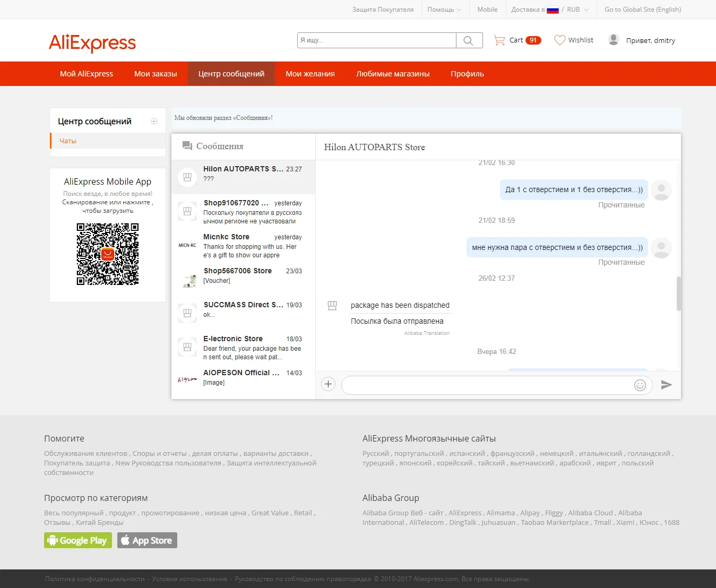Click the Shop910677020 store avatar
716x588 pixels.
click(x=187, y=211)
